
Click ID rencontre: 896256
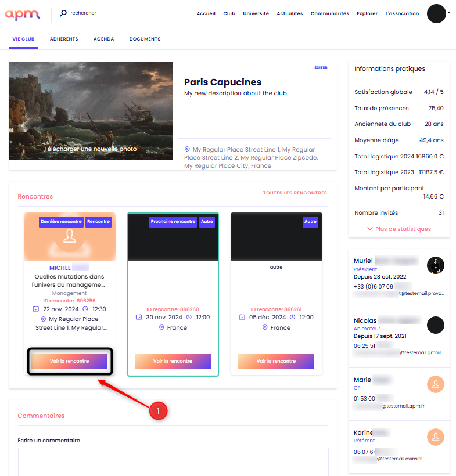(69, 301)
